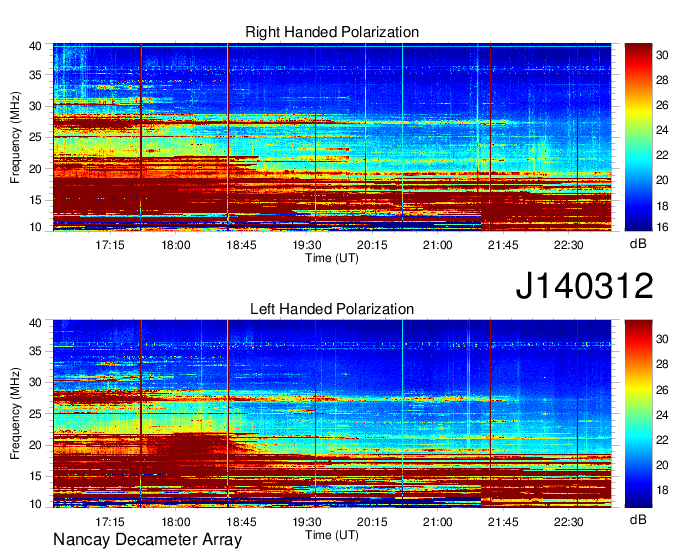Click 20 MHz tick on right-handed plot
Screen dimensions: 680x552
(x=35, y=169)
